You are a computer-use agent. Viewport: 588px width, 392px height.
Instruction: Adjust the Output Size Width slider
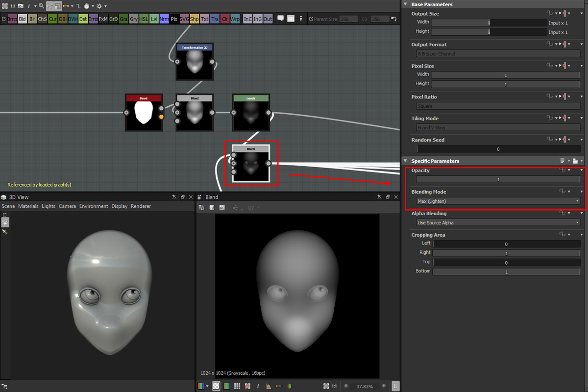click(x=489, y=23)
